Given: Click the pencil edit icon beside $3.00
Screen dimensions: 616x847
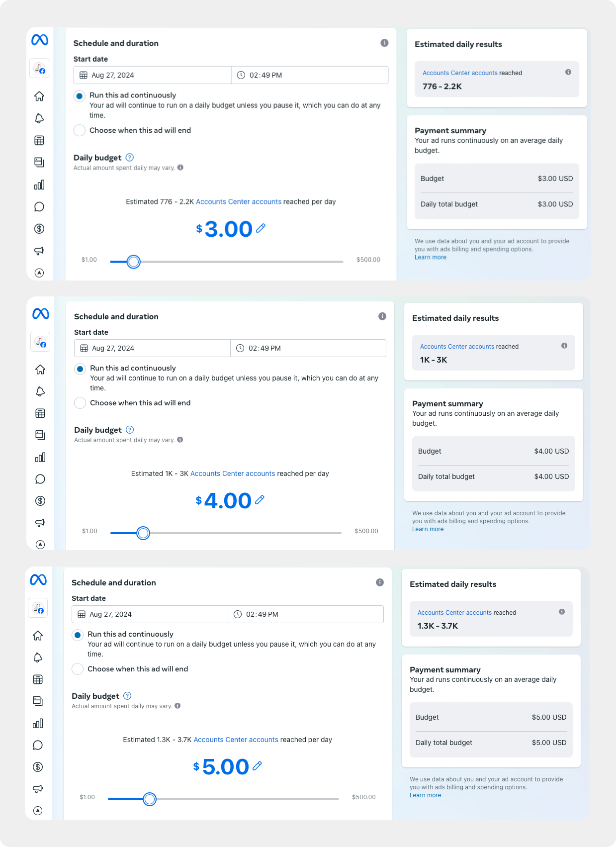Looking at the screenshot, I should pyautogui.click(x=261, y=228).
